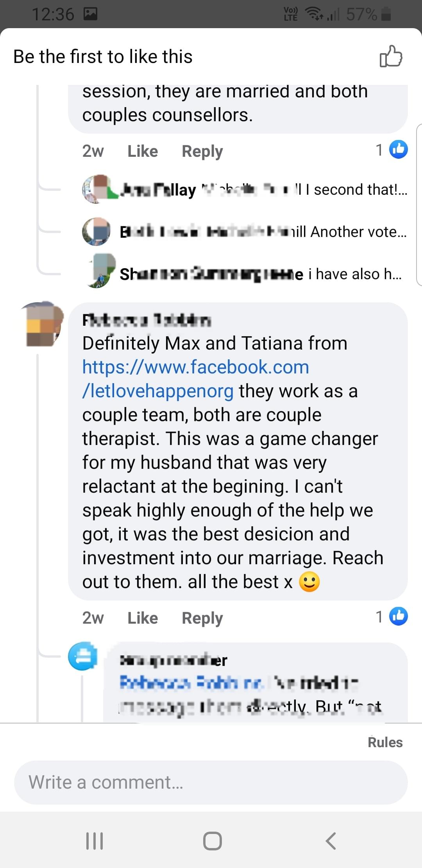Tap blue like reaction on couples counsellors comment

tap(399, 149)
